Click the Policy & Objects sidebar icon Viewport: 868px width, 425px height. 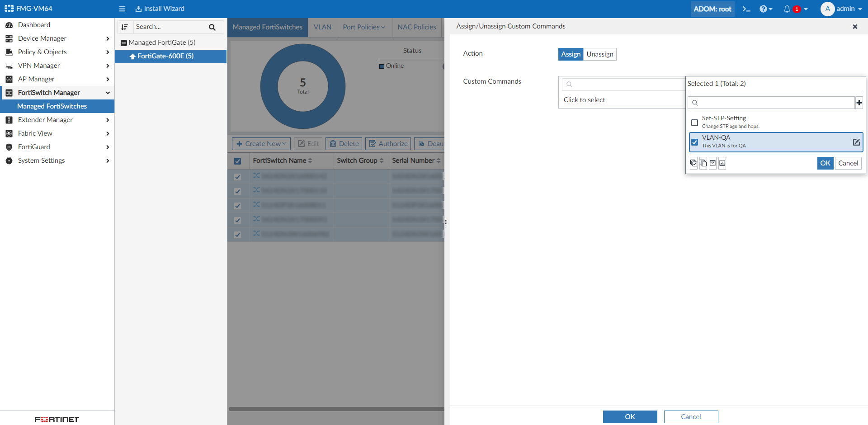(x=9, y=52)
